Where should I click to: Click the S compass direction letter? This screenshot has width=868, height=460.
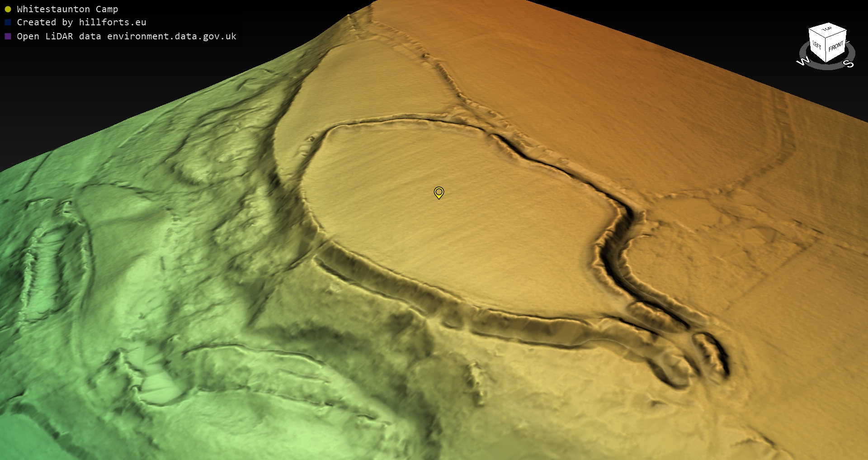[x=849, y=64]
